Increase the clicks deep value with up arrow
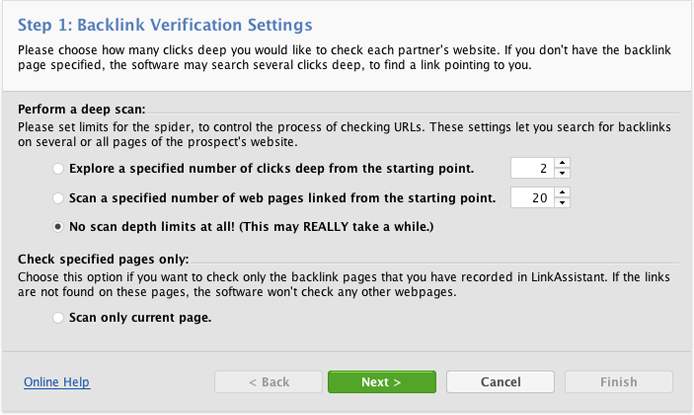The height and width of the screenshot is (415, 694). (562, 163)
